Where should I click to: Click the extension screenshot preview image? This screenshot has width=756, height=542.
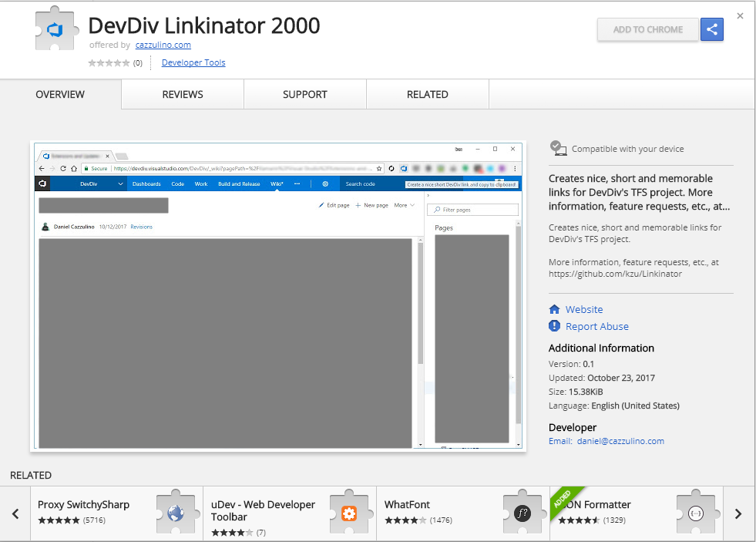pyautogui.click(x=278, y=296)
